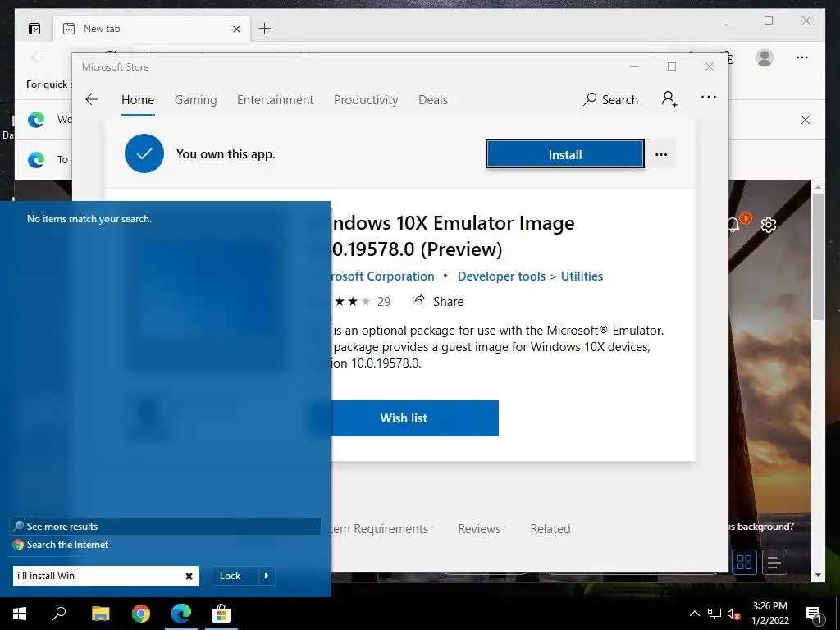Click See more results
The width and height of the screenshot is (840, 630).
pyautogui.click(x=166, y=526)
